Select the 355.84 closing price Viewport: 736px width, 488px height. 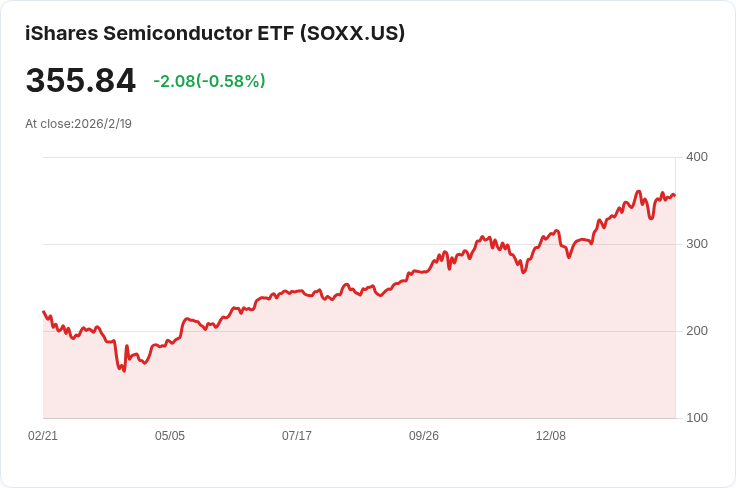tap(80, 81)
